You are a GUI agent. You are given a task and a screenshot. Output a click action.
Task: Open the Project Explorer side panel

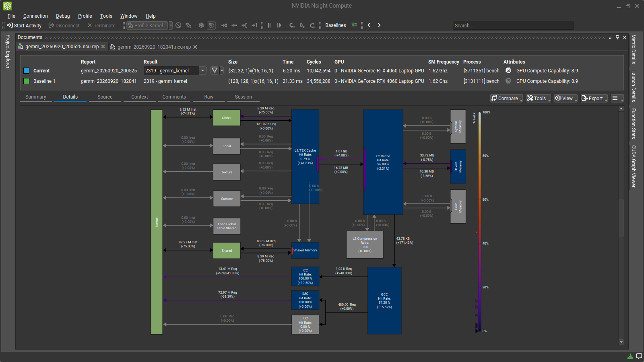pyautogui.click(x=8, y=51)
